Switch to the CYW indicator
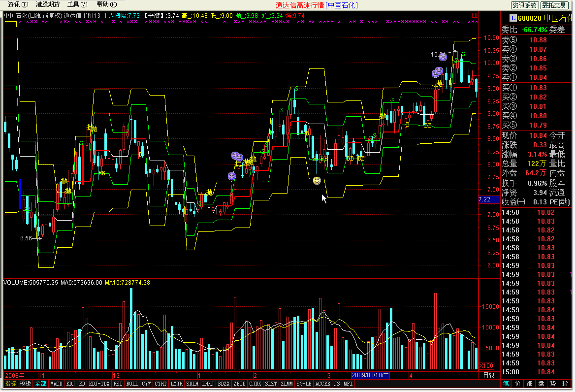 pos(146,384)
